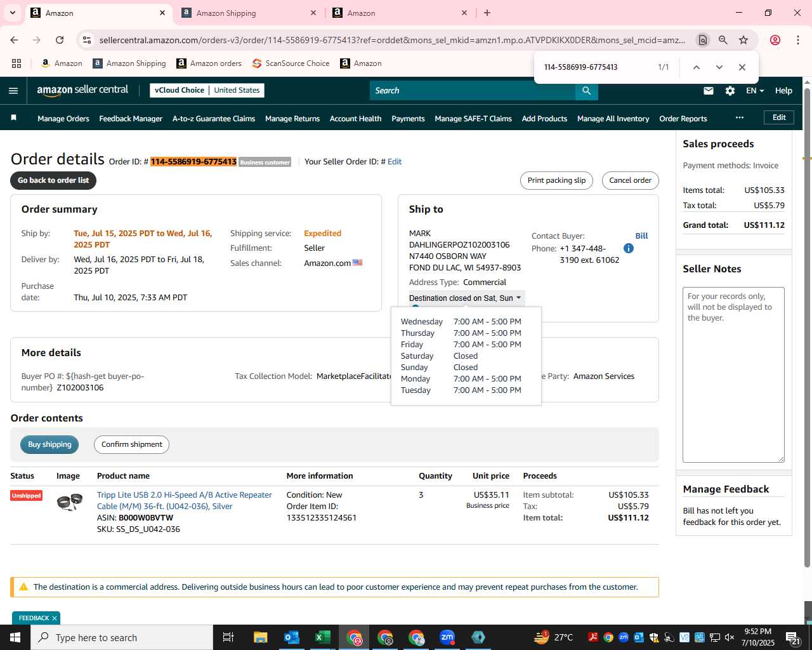The height and width of the screenshot is (650, 812).
Task: Open the vCloud Choice United States marketplace switcher
Action: pos(207,90)
